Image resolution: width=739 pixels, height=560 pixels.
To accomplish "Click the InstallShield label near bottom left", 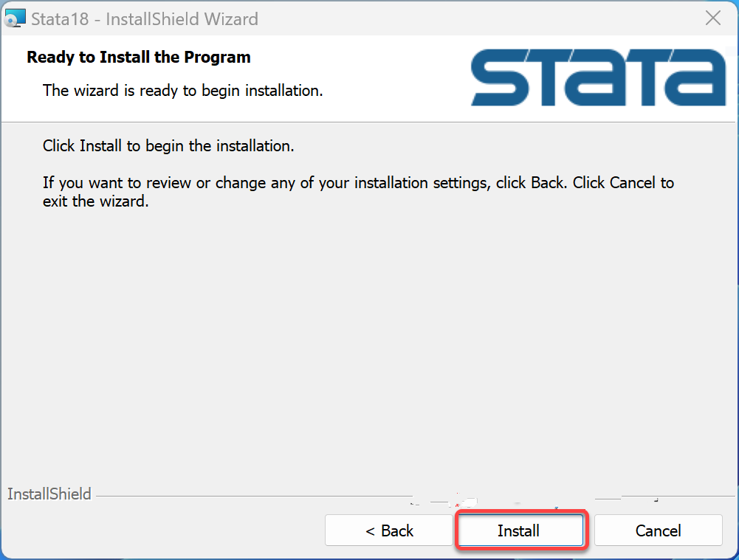I will click(x=49, y=494).
